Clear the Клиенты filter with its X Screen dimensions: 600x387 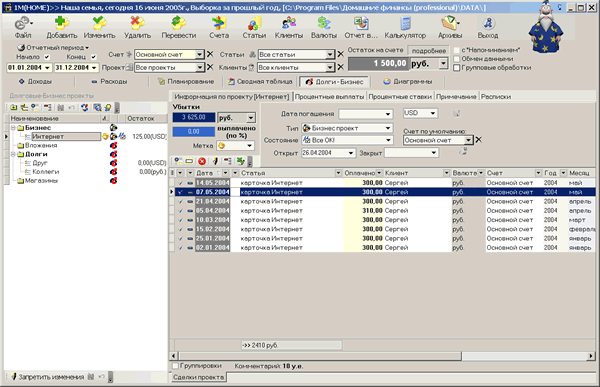pyautogui.click(x=340, y=67)
